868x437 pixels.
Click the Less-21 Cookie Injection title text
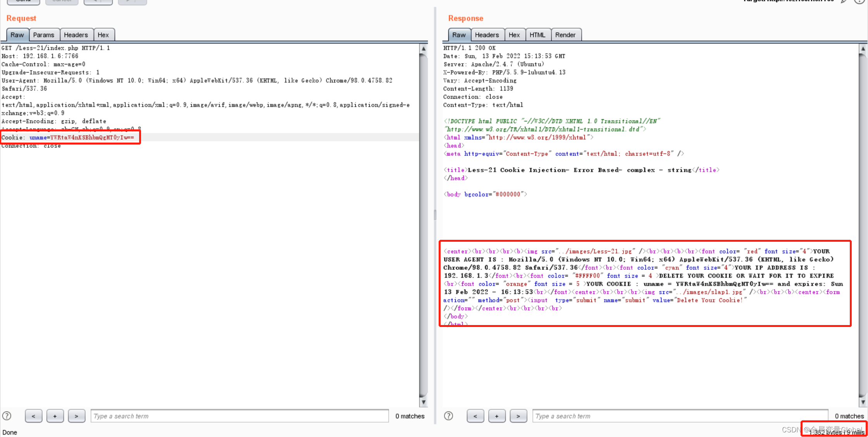tap(579, 170)
